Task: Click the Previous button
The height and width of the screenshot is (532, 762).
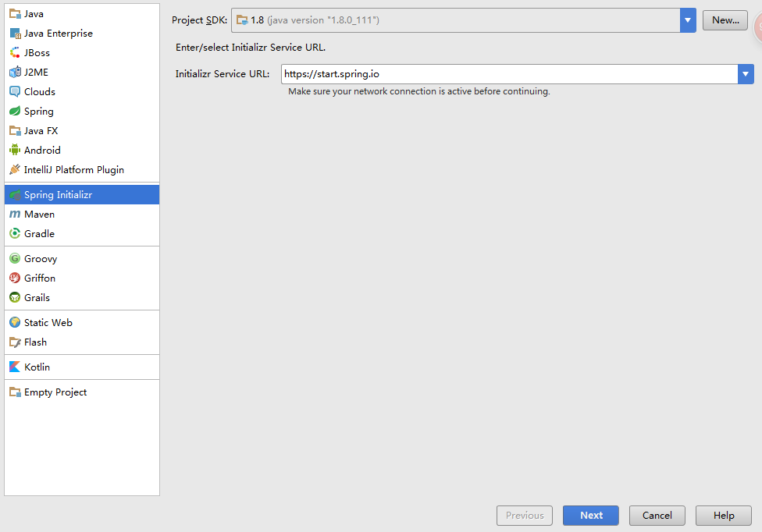Action: pyautogui.click(x=525, y=516)
